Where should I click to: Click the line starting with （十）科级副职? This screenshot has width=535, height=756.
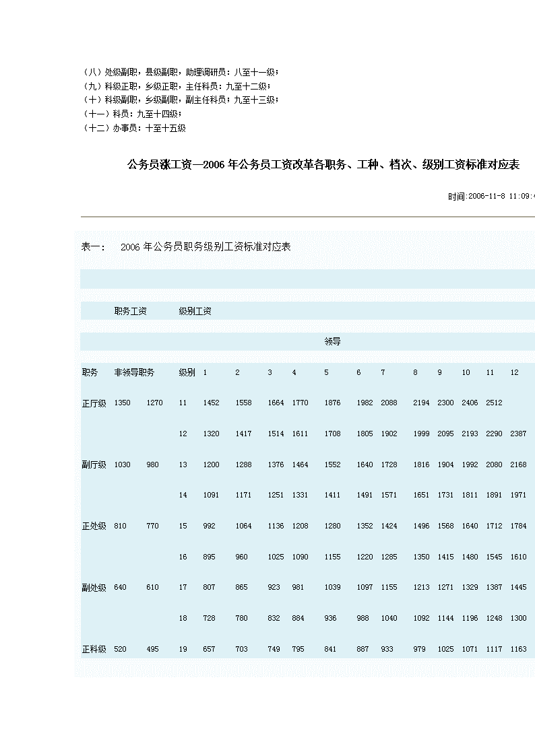pos(181,100)
